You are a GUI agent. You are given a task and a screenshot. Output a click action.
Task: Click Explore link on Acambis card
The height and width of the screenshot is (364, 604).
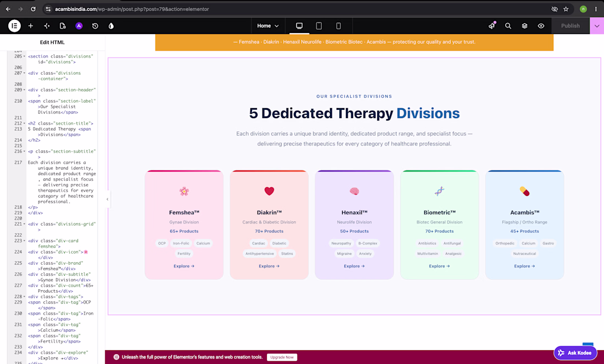click(x=524, y=266)
